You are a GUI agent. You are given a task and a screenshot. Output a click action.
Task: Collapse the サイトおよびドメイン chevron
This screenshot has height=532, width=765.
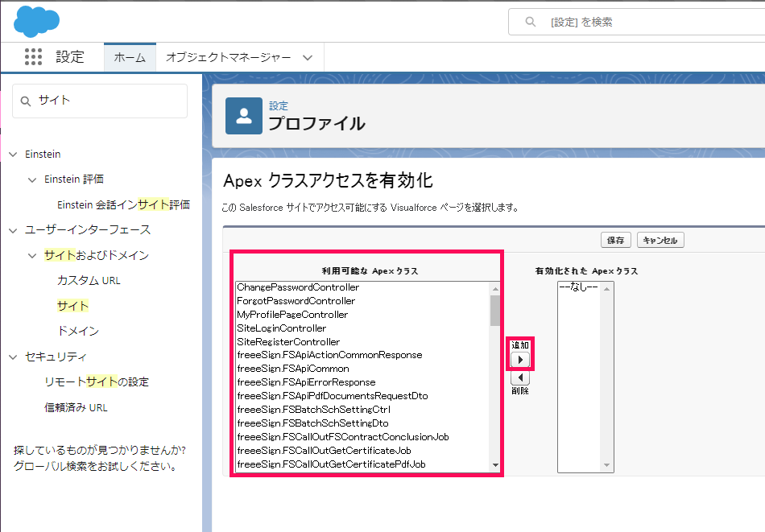point(32,255)
